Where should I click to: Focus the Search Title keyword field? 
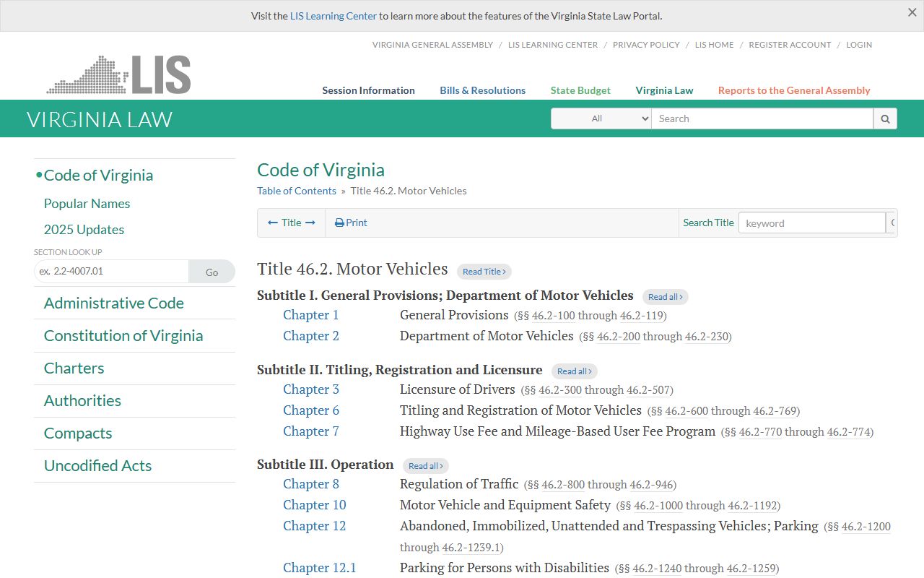pos(812,223)
